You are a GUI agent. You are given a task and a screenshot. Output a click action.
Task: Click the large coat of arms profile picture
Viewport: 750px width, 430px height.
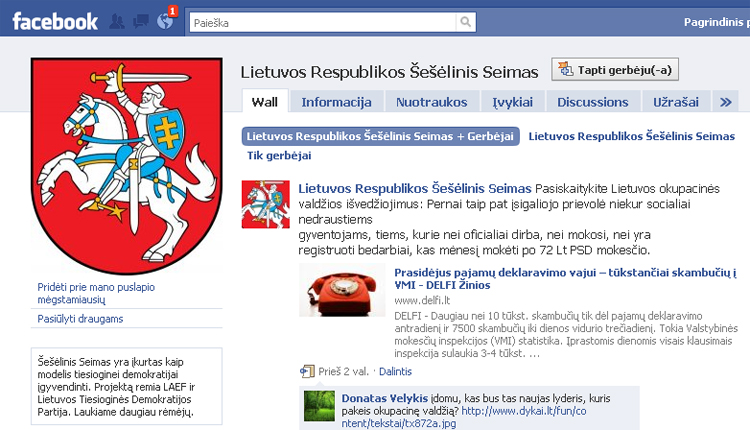(127, 166)
